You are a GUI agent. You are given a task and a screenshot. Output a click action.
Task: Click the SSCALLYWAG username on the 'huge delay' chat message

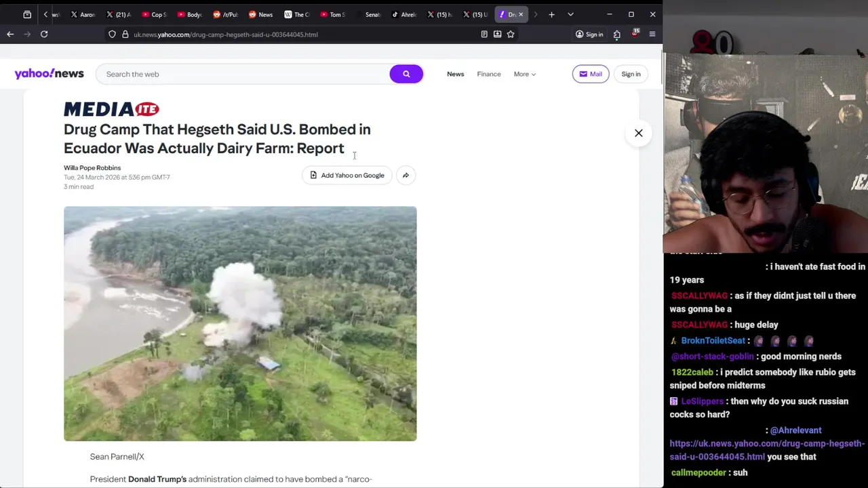[x=699, y=325]
